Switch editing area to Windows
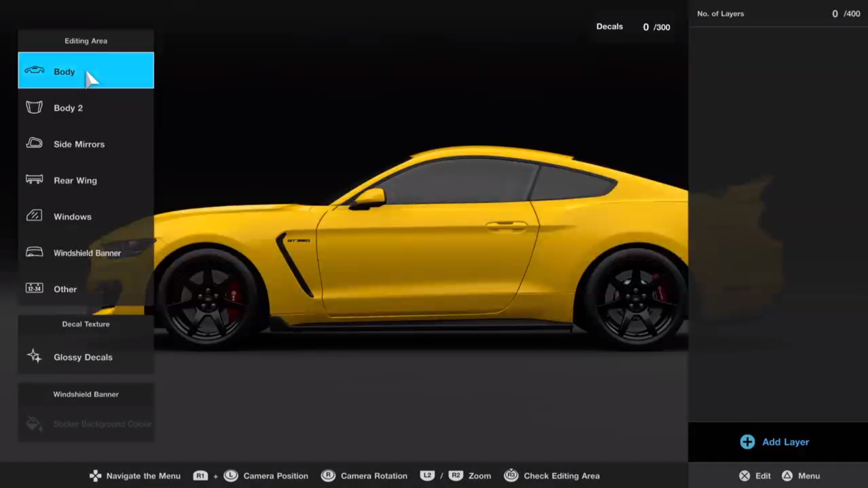This screenshot has height=488, width=868. pyautogui.click(x=72, y=216)
